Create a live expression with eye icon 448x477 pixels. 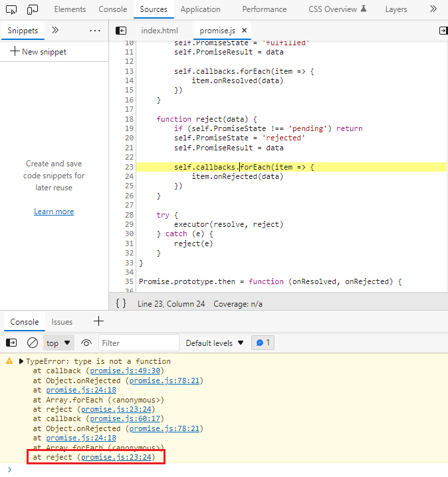86,343
